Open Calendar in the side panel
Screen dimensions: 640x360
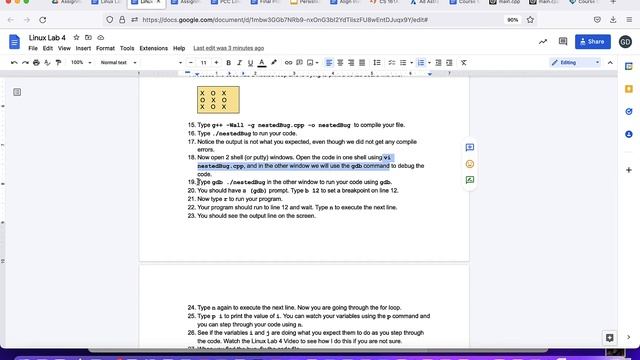tap(629, 67)
